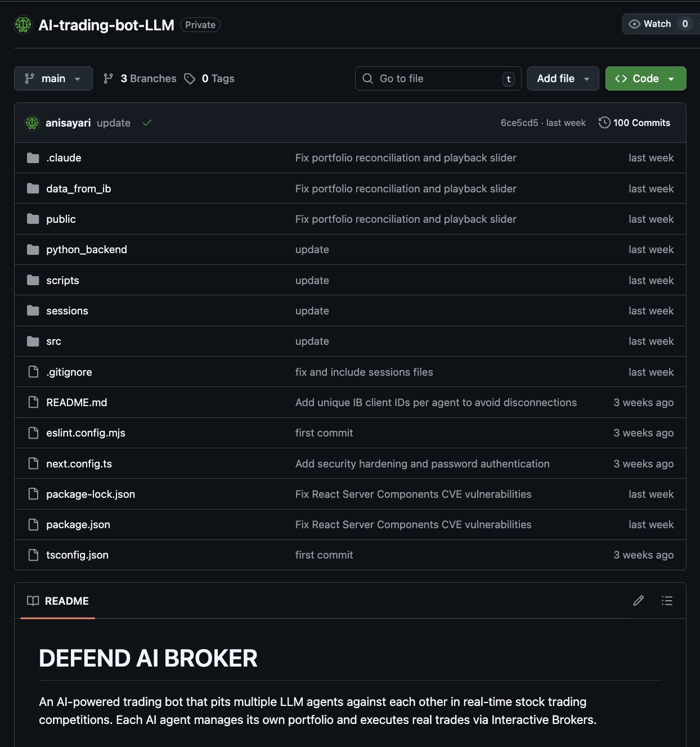The image size is (700, 747).
Task: Click the search magnifier icon in Go to file
Action: tap(367, 79)
